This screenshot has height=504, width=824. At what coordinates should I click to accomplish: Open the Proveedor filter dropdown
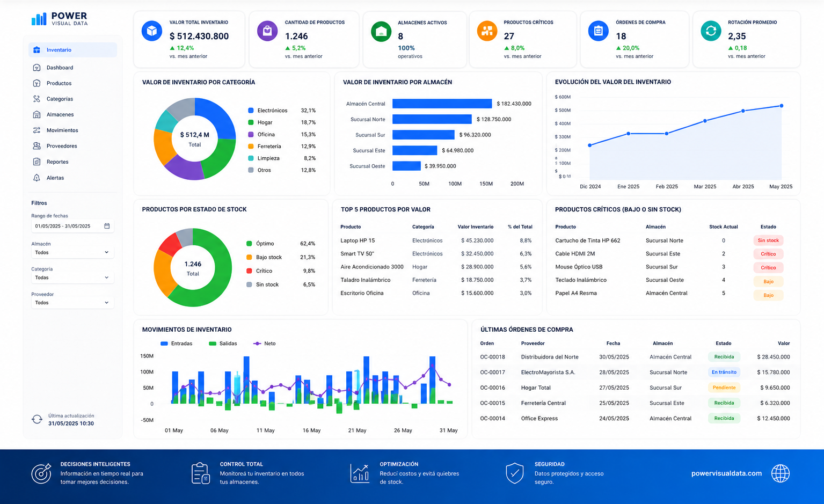coord(72,303)
